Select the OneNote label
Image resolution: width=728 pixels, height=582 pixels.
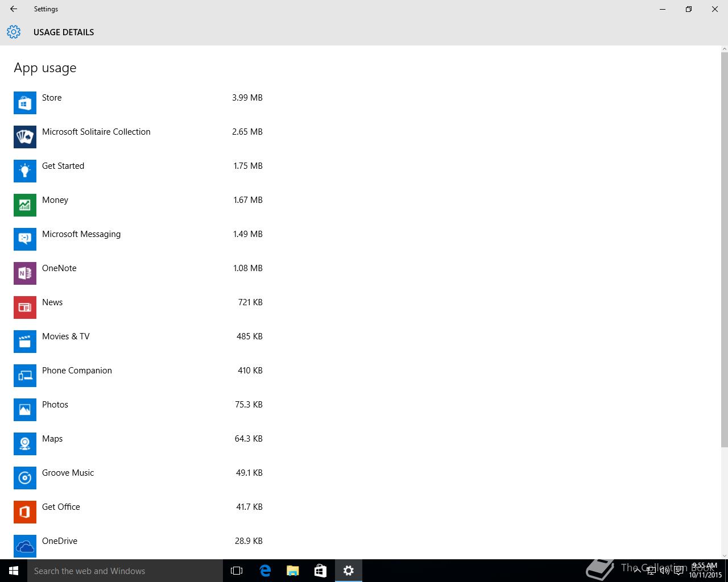(59, 268)
